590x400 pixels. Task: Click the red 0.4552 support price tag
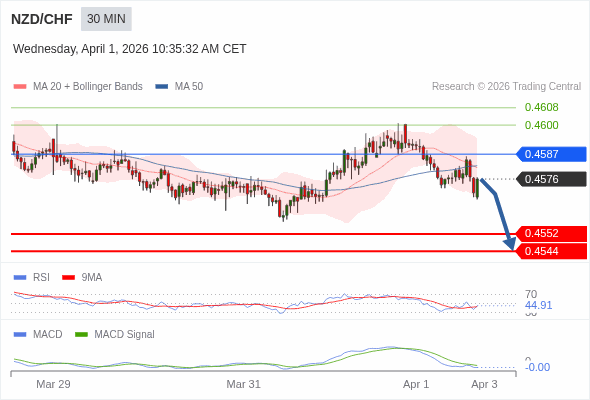(551, 234)
